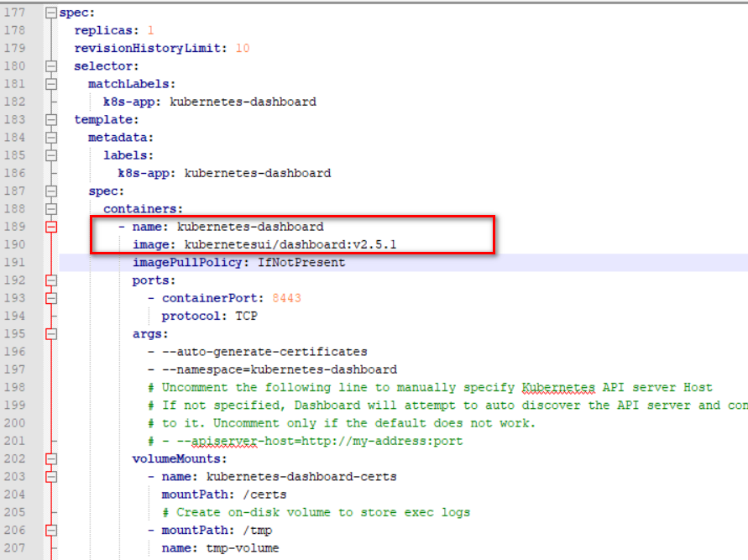Collapse the containerPort fold on line 193
Image resolution: width=748 pixels, height=560 pixels.
51,299
